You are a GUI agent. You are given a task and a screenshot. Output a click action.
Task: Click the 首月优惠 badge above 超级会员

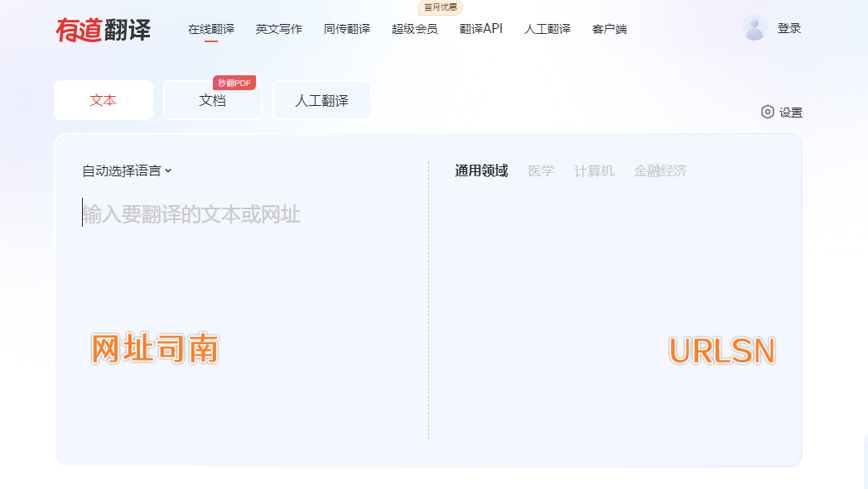(x=441, y=7)
